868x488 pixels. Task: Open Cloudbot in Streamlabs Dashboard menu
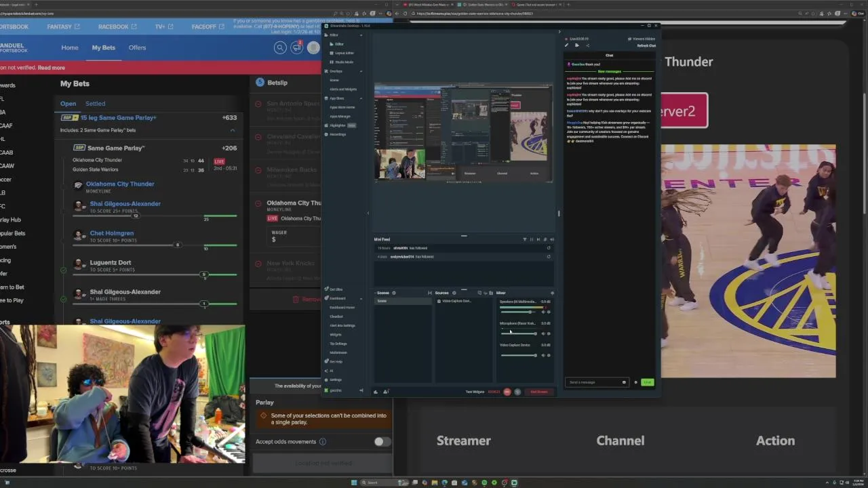pyautogui.click(x=336, y=317)
